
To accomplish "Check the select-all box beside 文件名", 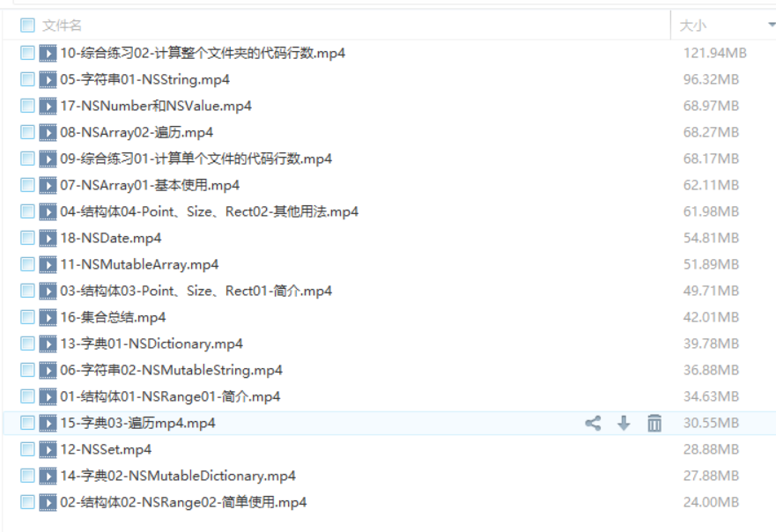I will point(27,26).
